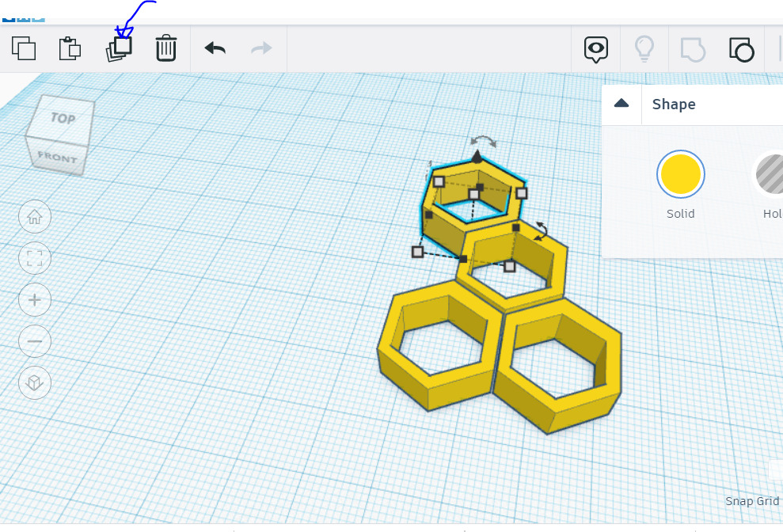The width and height of the screenshot is (783, 532).
Task: Click the Paste clipboard icon
Action: (x=70, y=48)
